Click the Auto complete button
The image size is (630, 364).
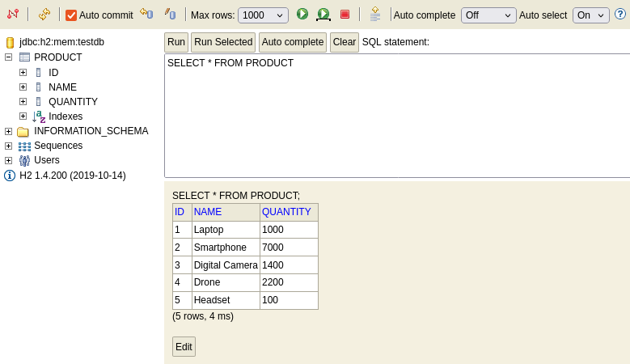(x=293, y=42)
